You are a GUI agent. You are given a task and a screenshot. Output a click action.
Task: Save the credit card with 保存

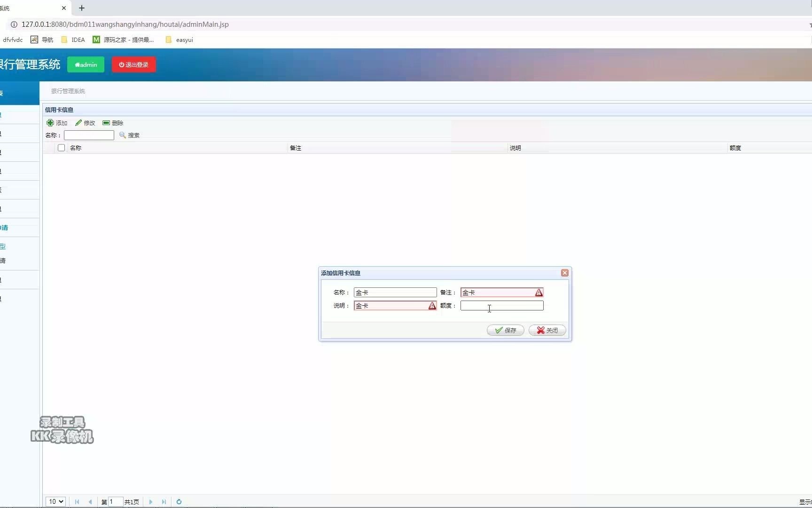(506, 330)
